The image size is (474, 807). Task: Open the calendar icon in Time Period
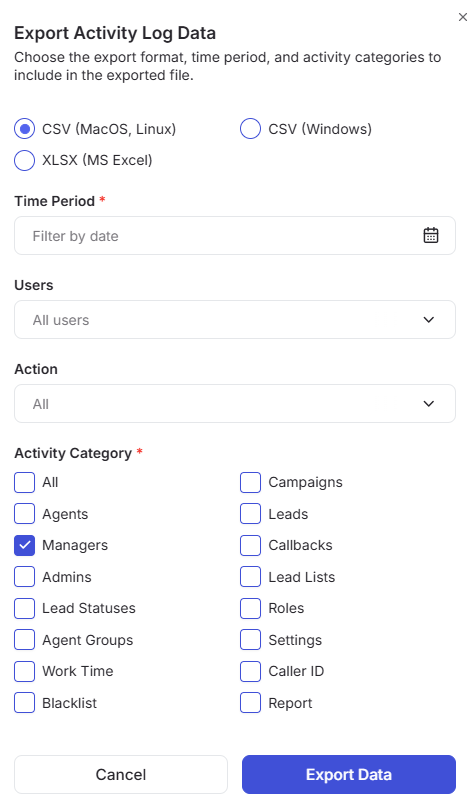click(x=430, y=235)
